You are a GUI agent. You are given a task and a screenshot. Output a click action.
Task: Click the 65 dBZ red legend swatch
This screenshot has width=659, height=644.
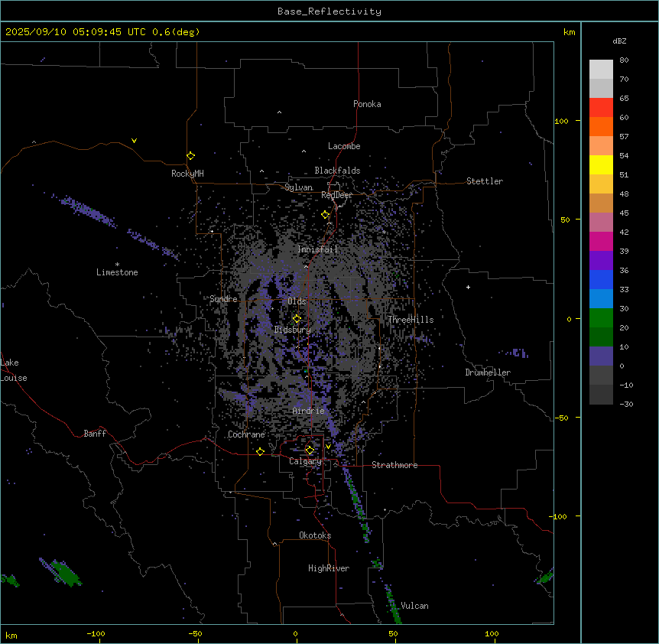coord(601,107)
